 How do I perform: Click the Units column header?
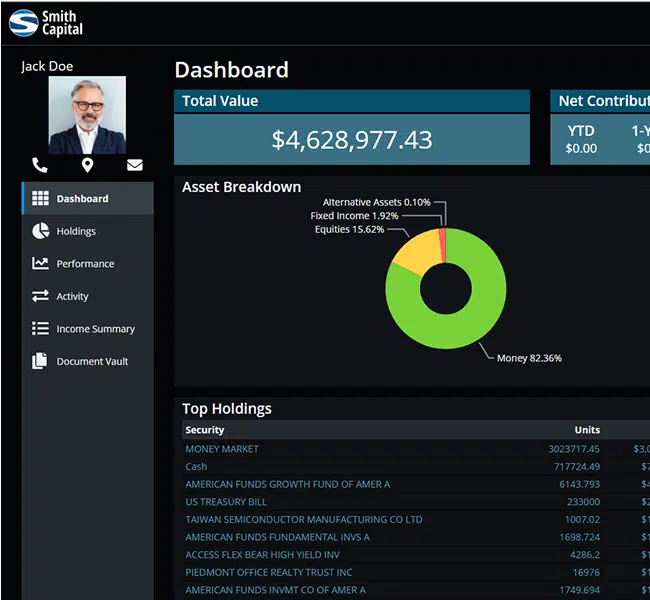[x=587, y=430]
